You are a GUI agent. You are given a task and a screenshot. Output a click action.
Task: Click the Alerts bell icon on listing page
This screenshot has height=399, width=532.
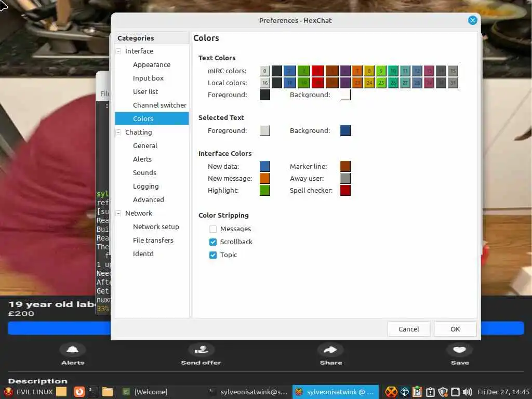point(73,350)
